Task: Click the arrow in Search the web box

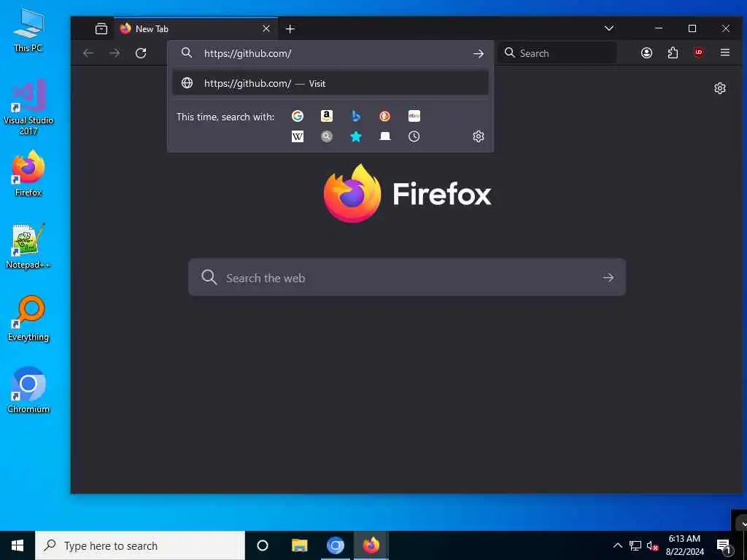Action: [608, 278]
